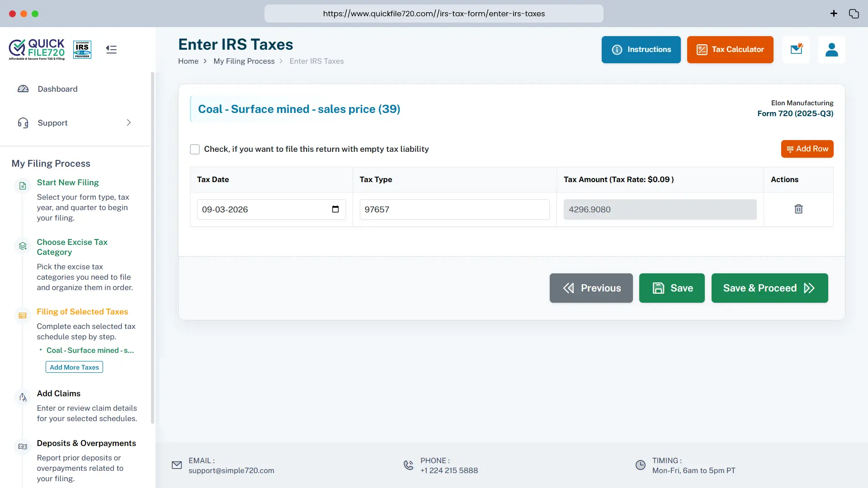Navigate to Home via the breadcrumb
The image size is (868, 488).
[x=189, y=61]
